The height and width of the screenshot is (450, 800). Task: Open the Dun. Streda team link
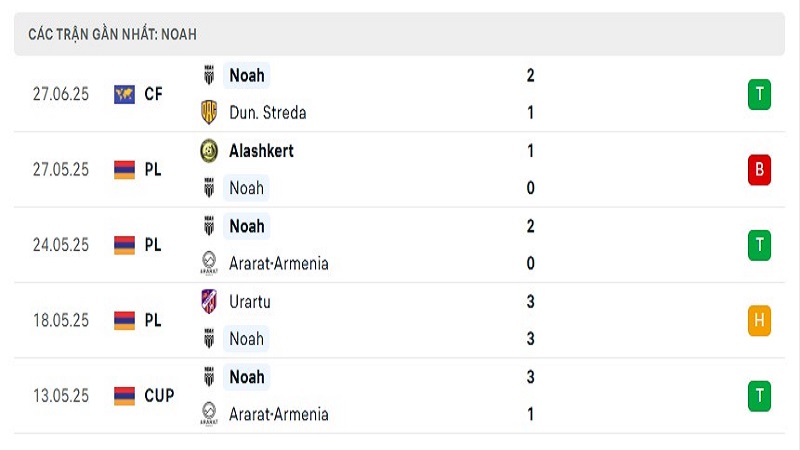(268, 112)
